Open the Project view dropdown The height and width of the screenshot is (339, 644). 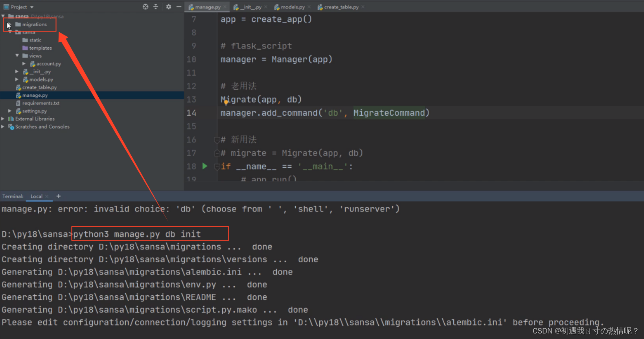[x=32, y=7]
